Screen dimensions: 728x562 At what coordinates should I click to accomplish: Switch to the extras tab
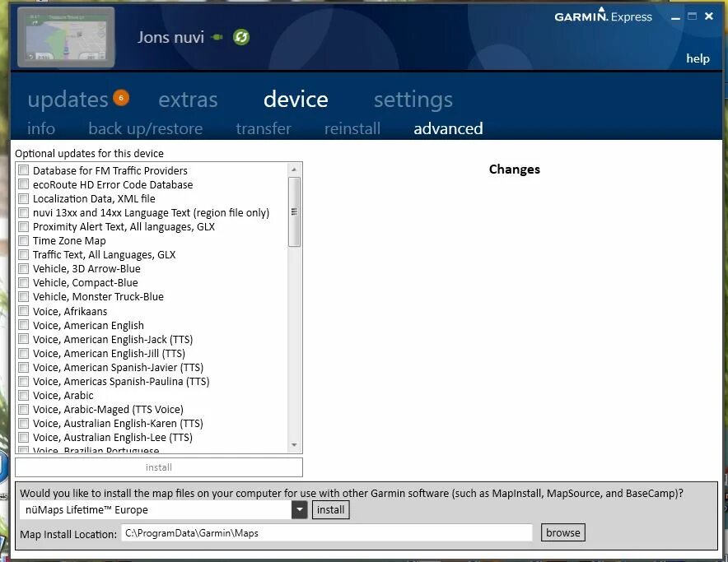point(188,100)
